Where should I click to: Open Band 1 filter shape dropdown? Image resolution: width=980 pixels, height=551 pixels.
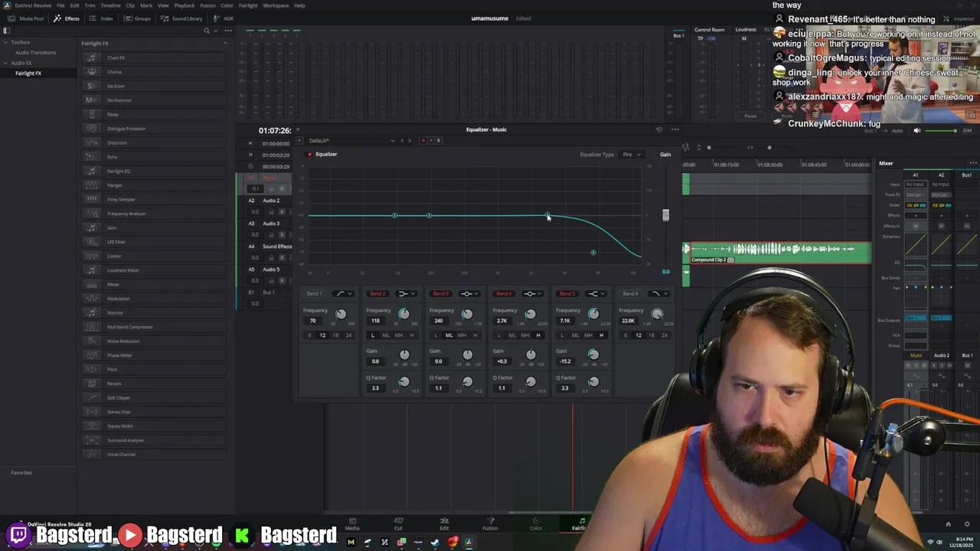click(345, 294)
